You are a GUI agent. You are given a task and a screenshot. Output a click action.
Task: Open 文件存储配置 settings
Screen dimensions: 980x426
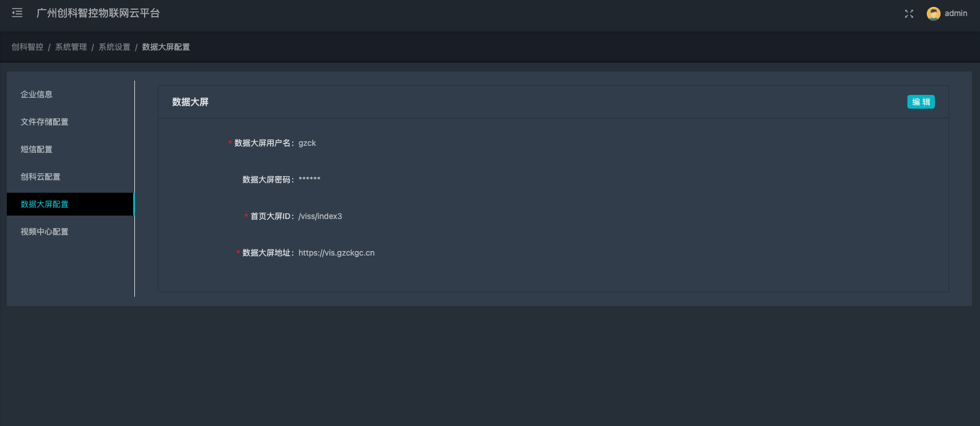(x=45, y=122)
